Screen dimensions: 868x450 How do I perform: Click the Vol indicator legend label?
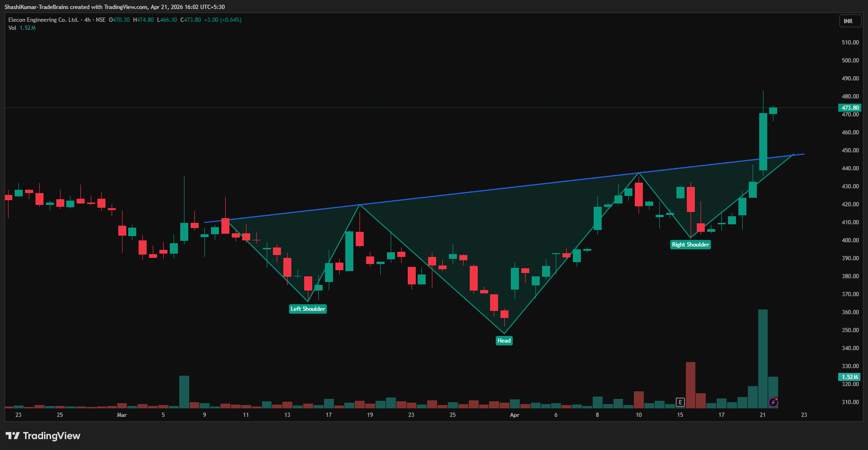[x=12, y=28]
